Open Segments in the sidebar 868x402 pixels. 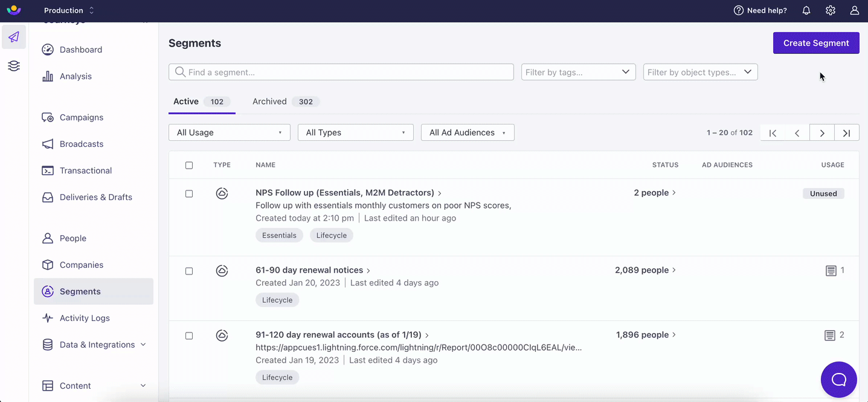coord(94,291)
